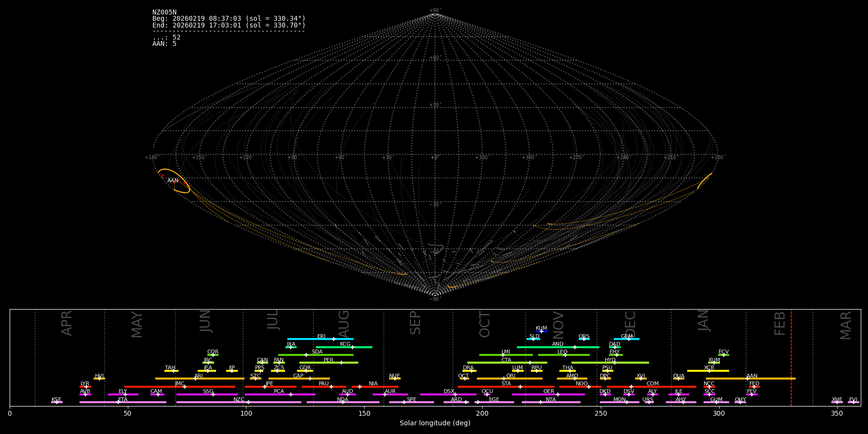
Task: Select the HYD shower label
Action: [610, 360]
